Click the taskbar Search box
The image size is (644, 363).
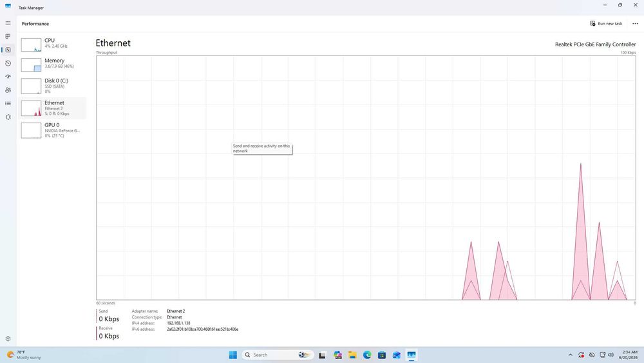pos(278,355)
